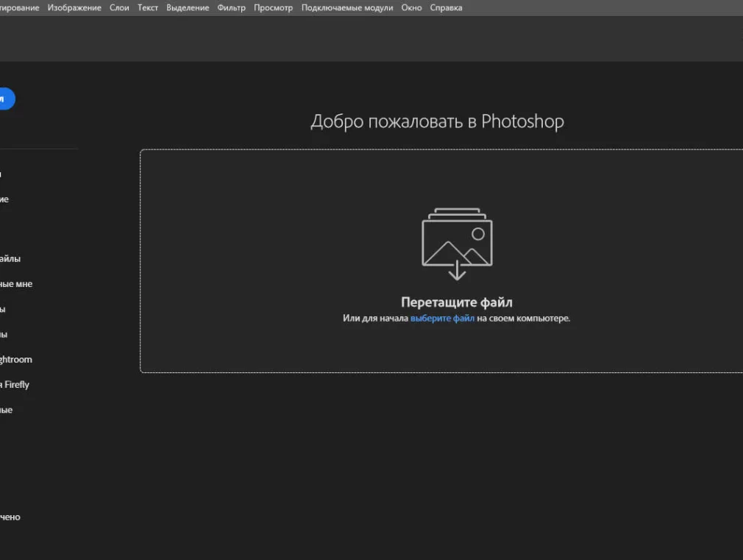Open the Справка menu
This screenshot has height=560, width=743.
446,8
